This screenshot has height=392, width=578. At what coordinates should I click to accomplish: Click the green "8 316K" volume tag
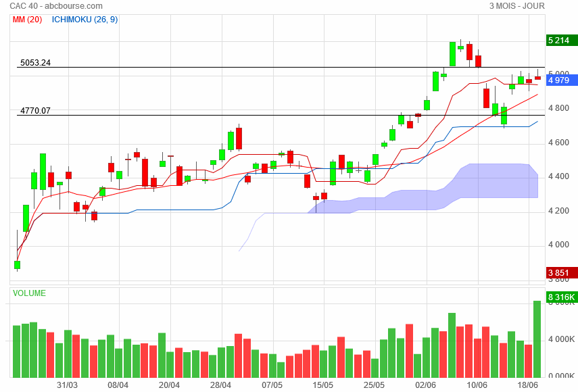(562, 297)
